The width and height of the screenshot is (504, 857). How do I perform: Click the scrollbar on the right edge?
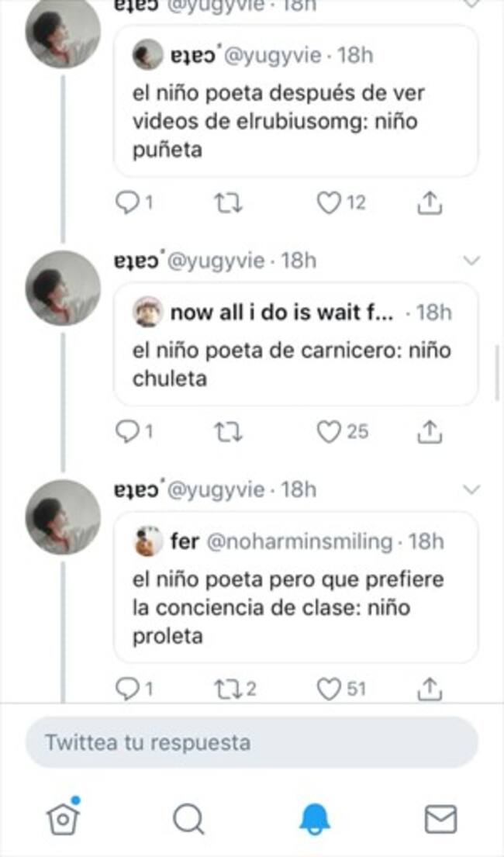pyautogui.click(x=498, y=372)
